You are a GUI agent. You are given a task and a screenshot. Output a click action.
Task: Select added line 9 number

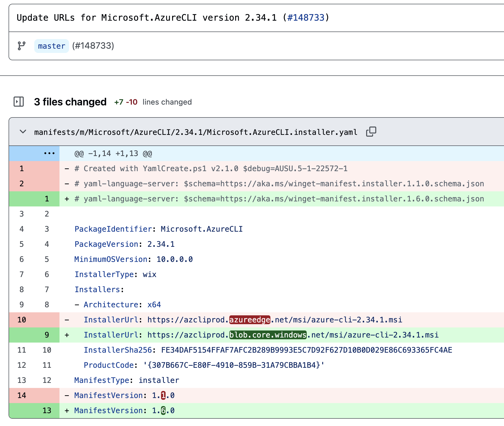pyautogui.click(x=47, y=335)
